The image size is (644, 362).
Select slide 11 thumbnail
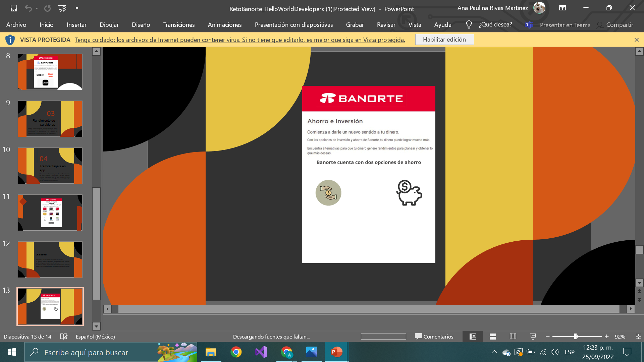(x=50, y=213)
